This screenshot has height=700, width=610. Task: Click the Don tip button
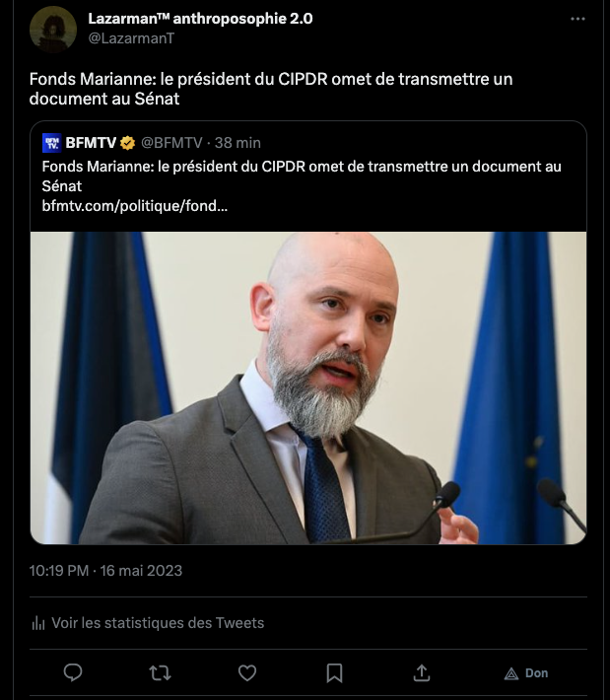[x=526, y=673]
